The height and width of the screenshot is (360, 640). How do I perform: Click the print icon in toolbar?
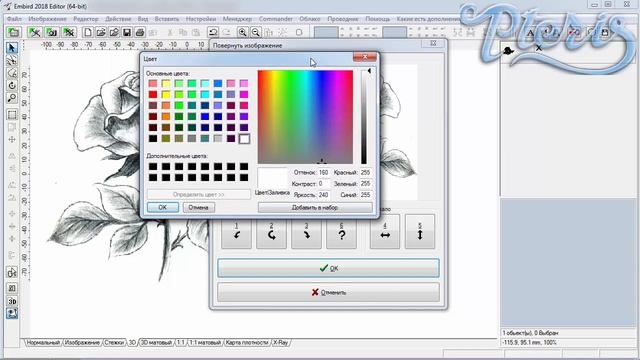(x=140, y=32)
